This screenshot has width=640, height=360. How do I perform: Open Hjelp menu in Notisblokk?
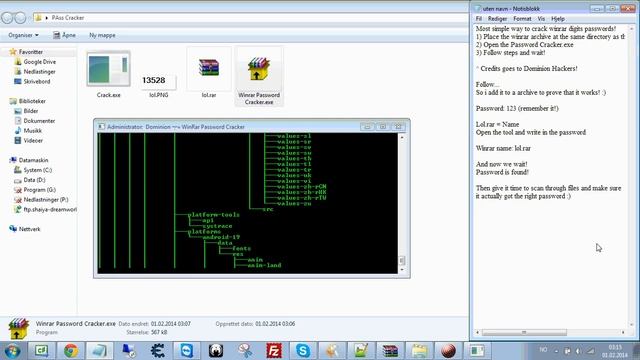point(558,19)
